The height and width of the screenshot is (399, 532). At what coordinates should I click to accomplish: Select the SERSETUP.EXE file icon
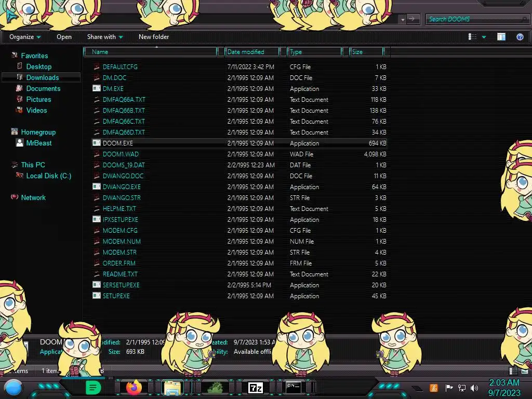pyautogui.click(x=96, y=285)
